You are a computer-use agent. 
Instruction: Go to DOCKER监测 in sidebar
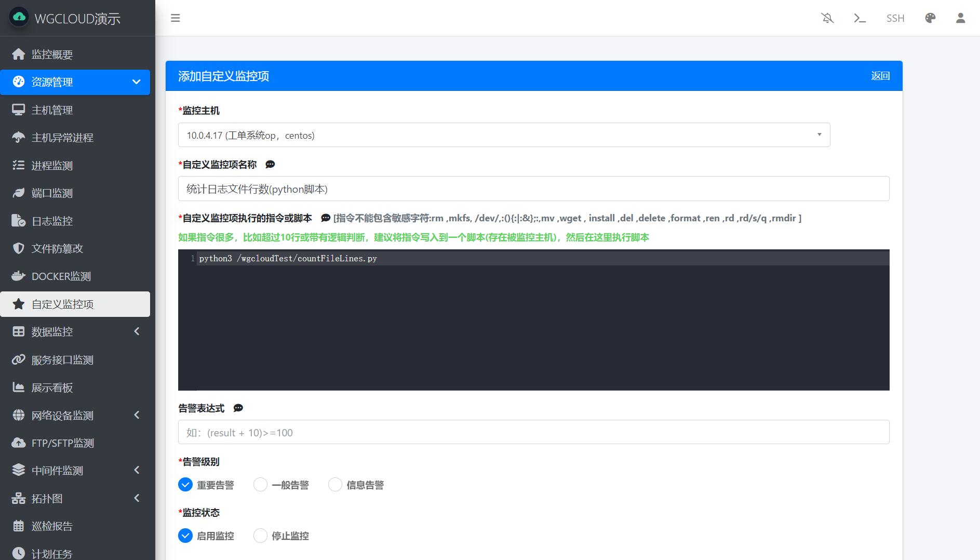61,276
